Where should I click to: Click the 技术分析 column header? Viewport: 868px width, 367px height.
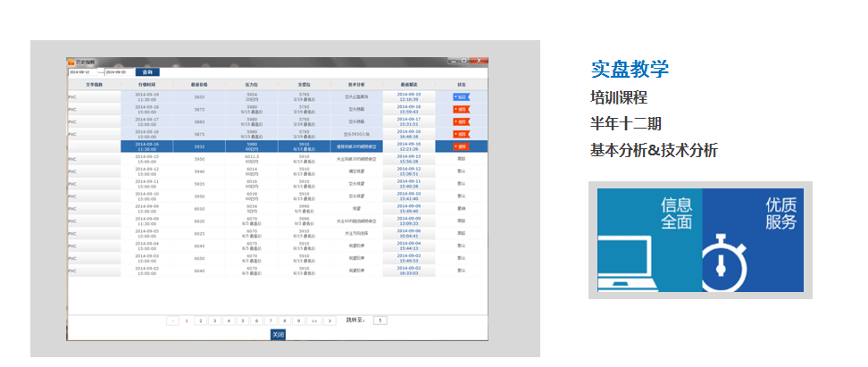[356, 85]
